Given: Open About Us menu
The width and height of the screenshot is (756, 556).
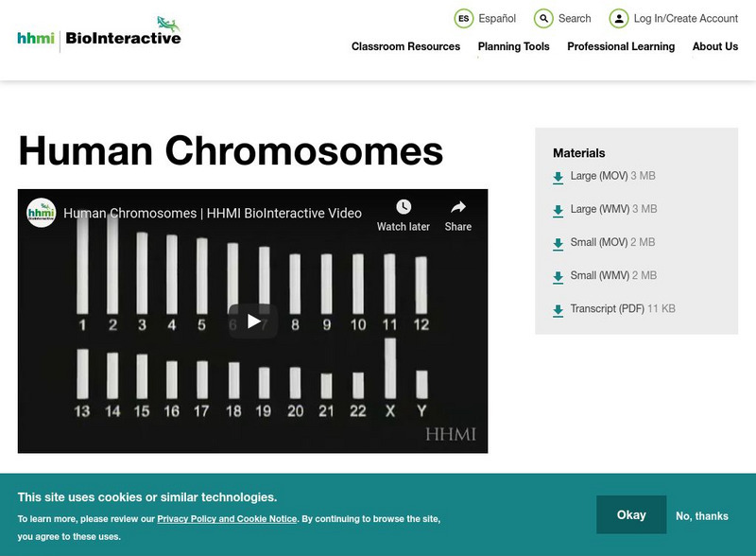Looking at the screenshot, I should point(715,46).
